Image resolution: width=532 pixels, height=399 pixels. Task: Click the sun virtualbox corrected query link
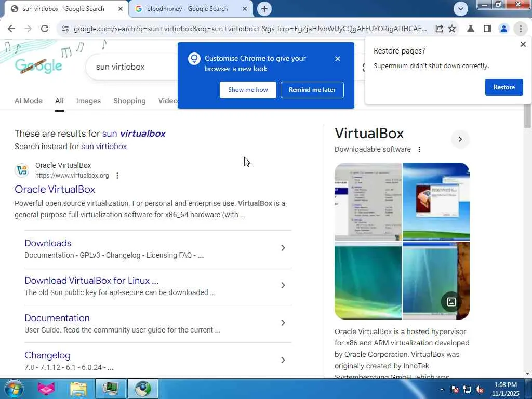[134, 134]
